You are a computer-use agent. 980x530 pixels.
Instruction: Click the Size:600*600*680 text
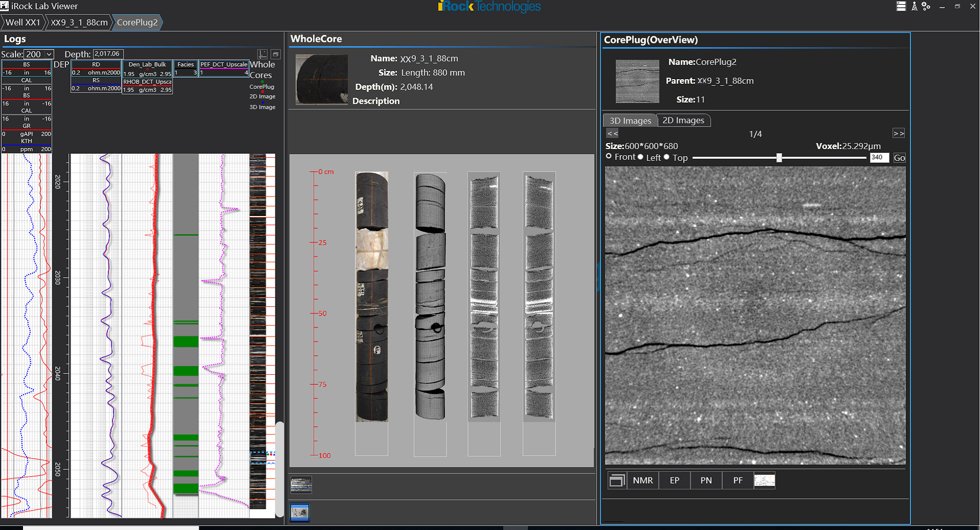point(642,146)
